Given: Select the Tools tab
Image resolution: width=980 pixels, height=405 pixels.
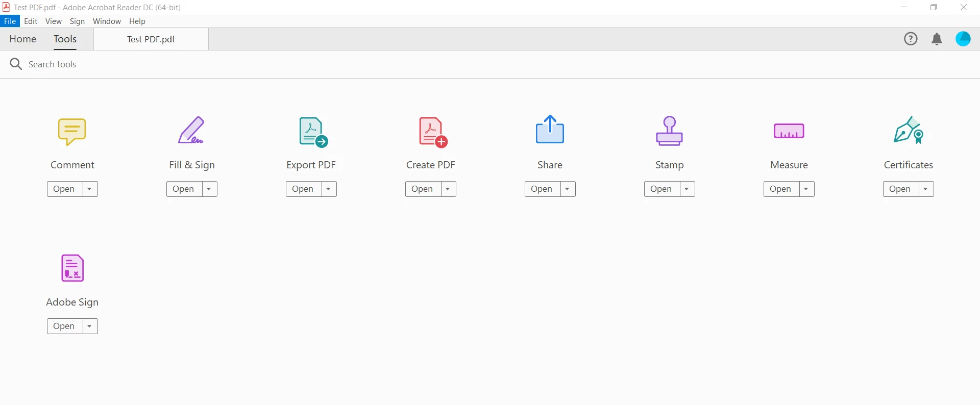Looking at the screenshot, I should point(65,39).
